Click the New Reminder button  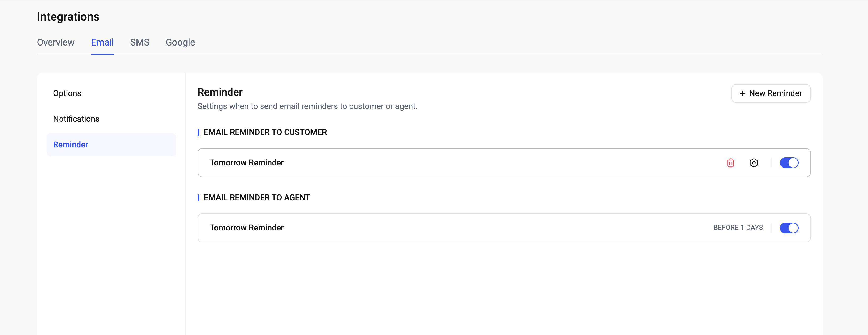(x=771, y=93)
